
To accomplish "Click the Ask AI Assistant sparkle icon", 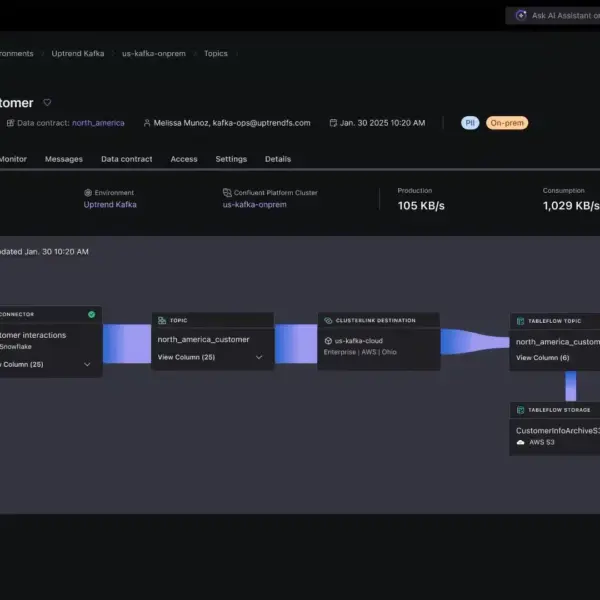I will [x=521, y=15].
